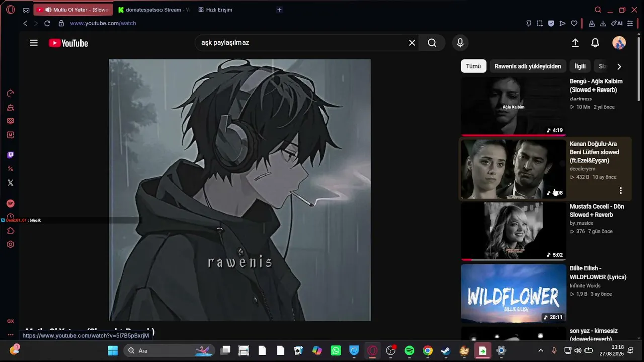Click the rawenis video player

click(x=240, y=190)
